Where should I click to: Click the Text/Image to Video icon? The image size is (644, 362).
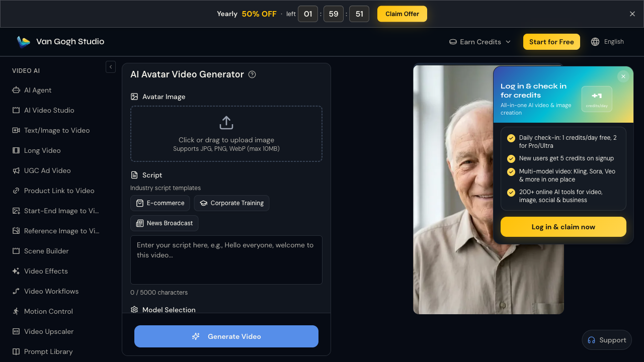click(x=16, y=130)
